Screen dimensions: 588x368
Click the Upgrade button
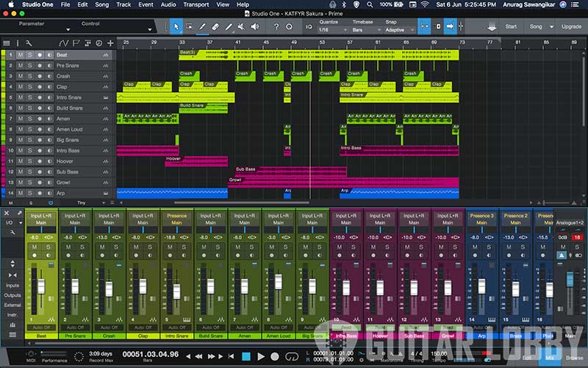click(571, 26)
